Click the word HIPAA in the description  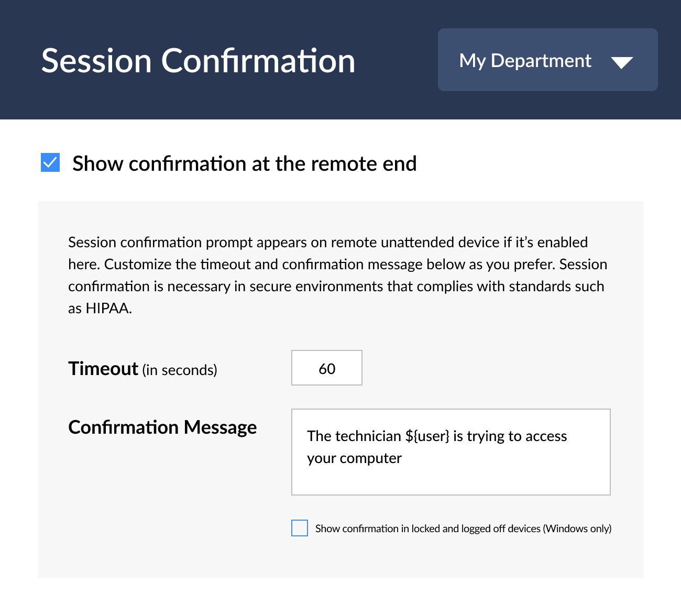click(107, 309)
